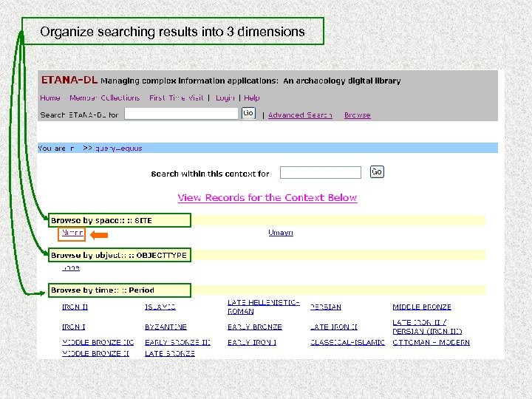This screenshot has height=399, width=532.
Task: Click the ETANA-DL logo text
Action: pyautogui.click(x=69, y=80)
